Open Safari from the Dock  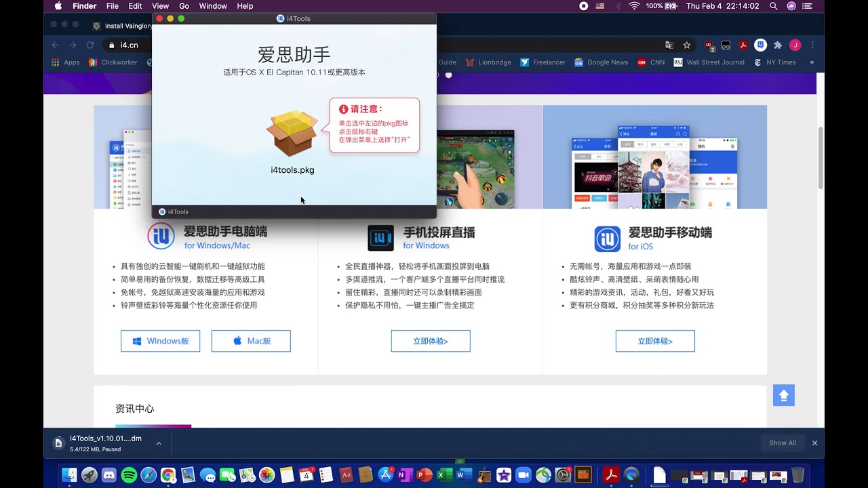pyautogui.click(x=149, y=475)
